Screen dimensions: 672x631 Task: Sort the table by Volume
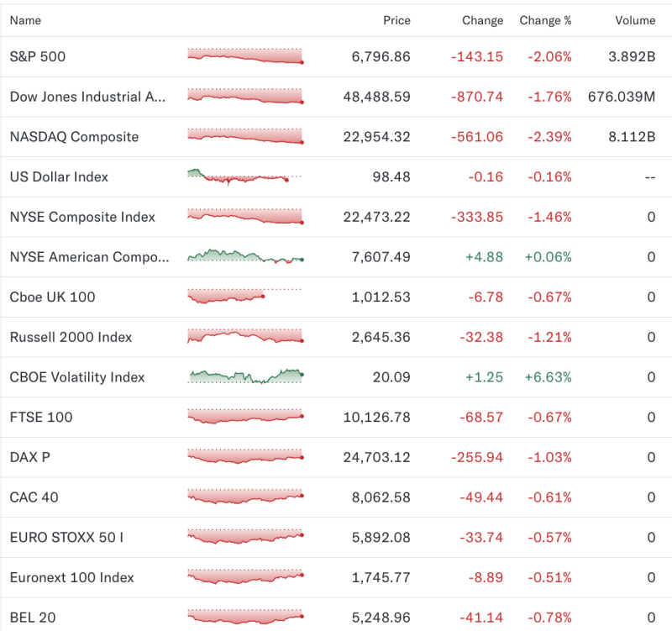pyautogui.click(x=635, y=20)
